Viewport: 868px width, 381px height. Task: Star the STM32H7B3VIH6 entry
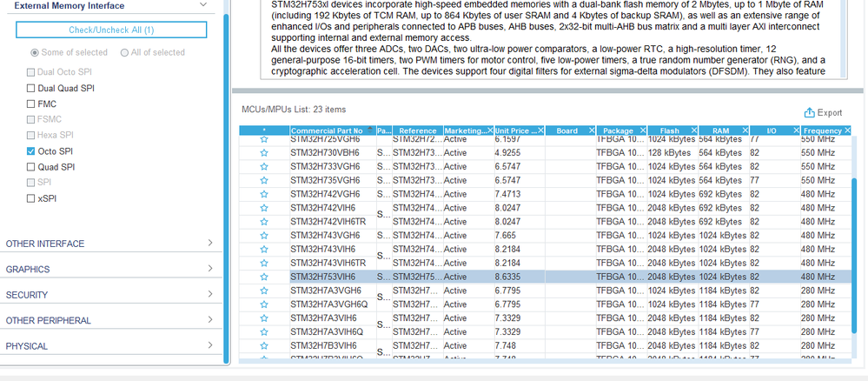click(264, 345)
